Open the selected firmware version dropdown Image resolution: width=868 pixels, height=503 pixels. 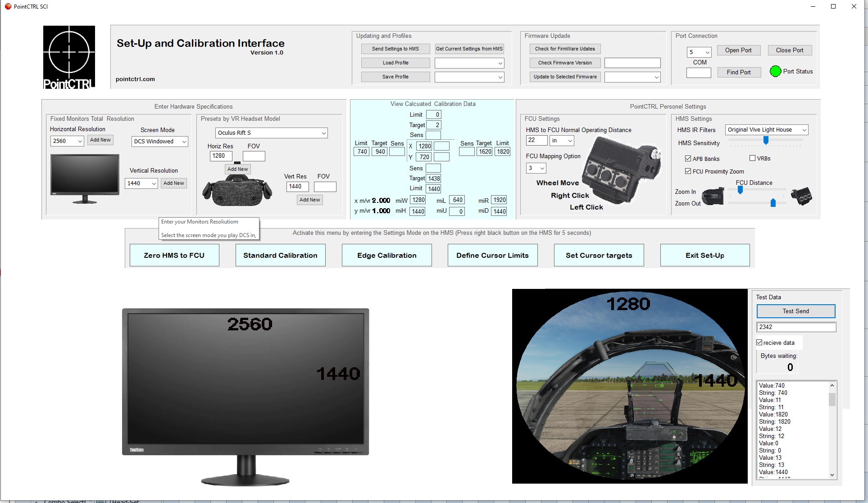[x=632, y=77]
